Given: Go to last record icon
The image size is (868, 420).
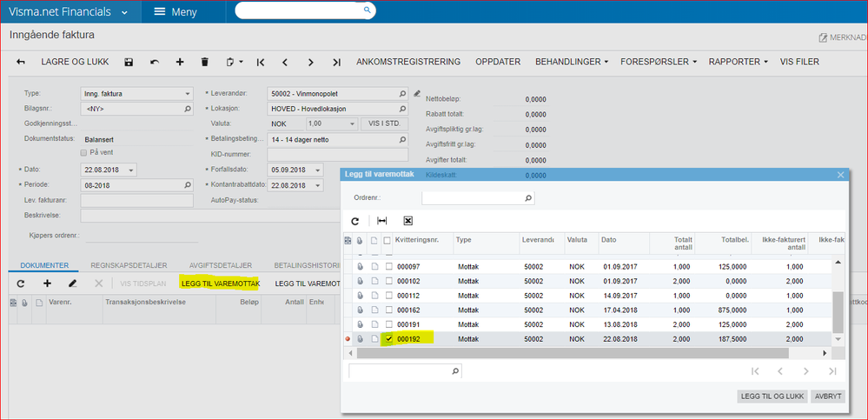Looking at the screenshot, I should pos(336,62).
